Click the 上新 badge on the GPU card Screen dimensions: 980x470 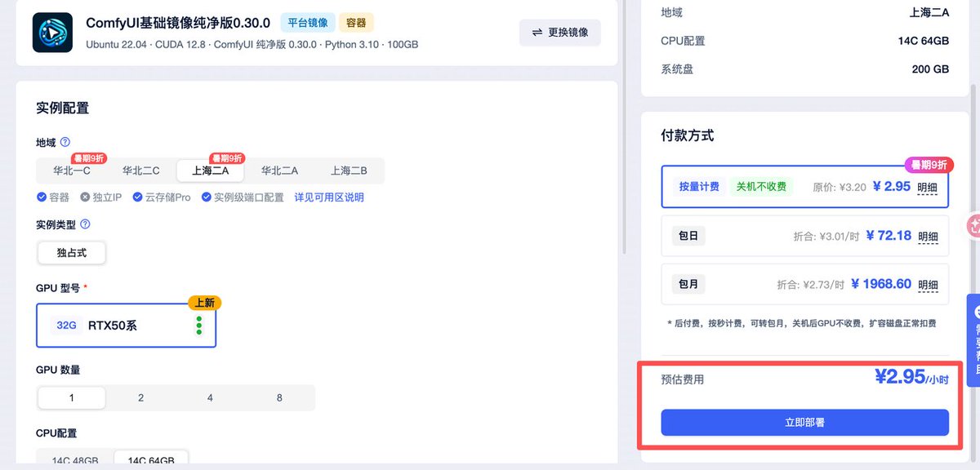(x=204, y=303)
